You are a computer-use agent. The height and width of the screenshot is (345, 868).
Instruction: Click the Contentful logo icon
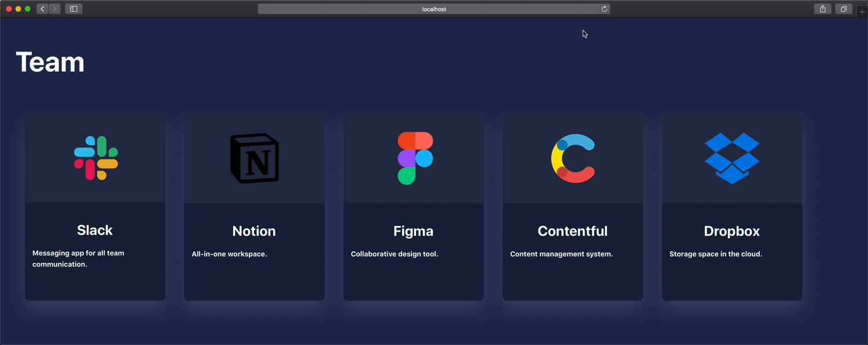pyautogui.click(x=573, y=158)
